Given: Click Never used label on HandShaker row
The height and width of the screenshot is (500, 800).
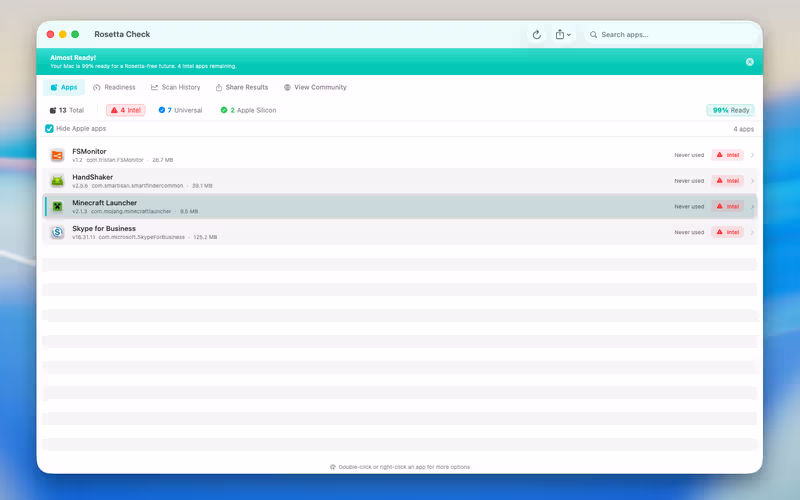Looking at the screenshot, I should click(689, 181).
